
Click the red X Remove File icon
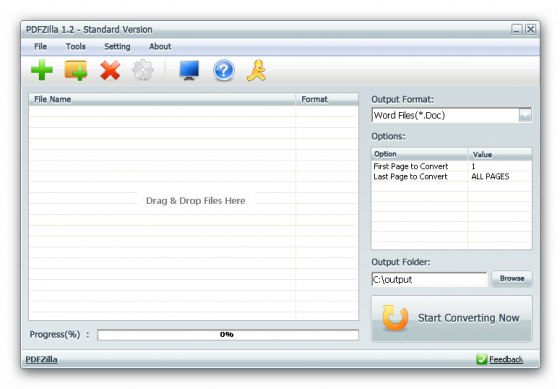tap(110, 70)
